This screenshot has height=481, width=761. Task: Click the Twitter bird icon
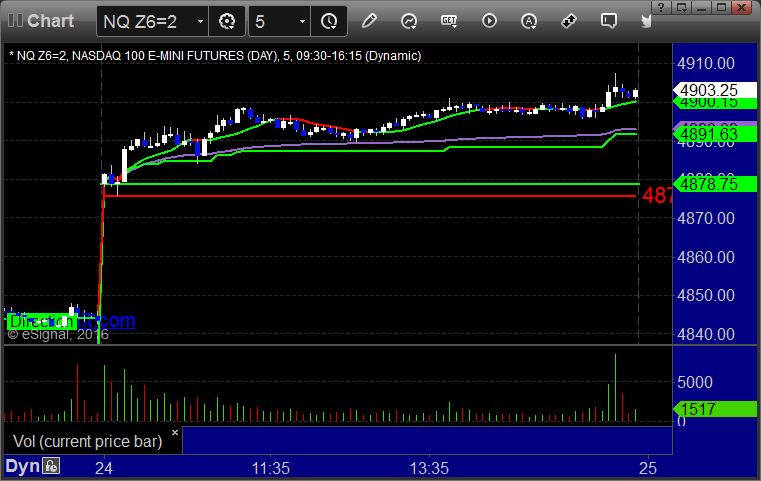tap(646, 21)
